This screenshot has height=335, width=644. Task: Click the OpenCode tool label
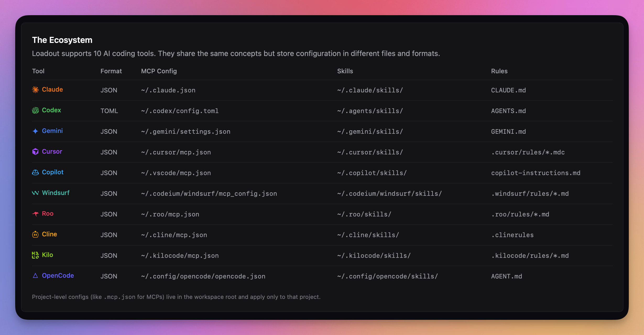coord(58,275)
